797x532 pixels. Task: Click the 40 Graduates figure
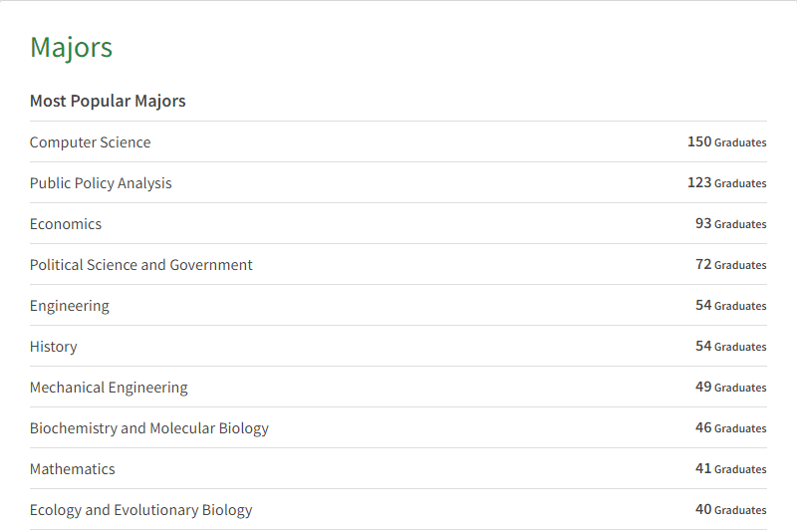731,510
